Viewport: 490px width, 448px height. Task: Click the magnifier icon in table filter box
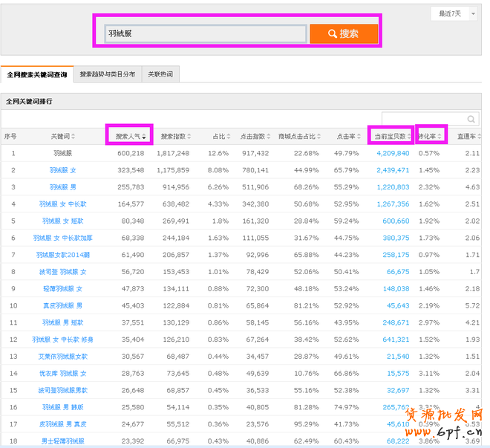tap(471, 119)
